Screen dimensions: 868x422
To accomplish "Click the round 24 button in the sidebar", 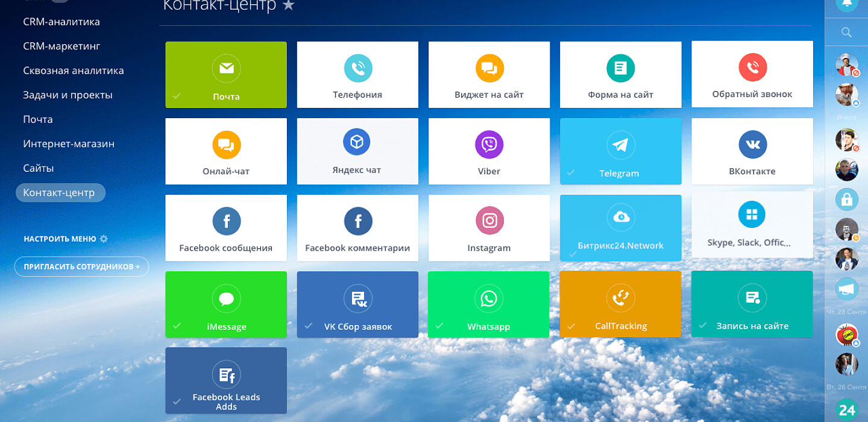I will click(847, 411).
